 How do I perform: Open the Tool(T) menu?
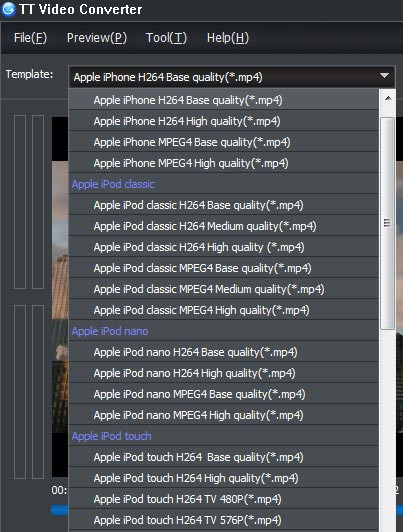click(166, 38)
